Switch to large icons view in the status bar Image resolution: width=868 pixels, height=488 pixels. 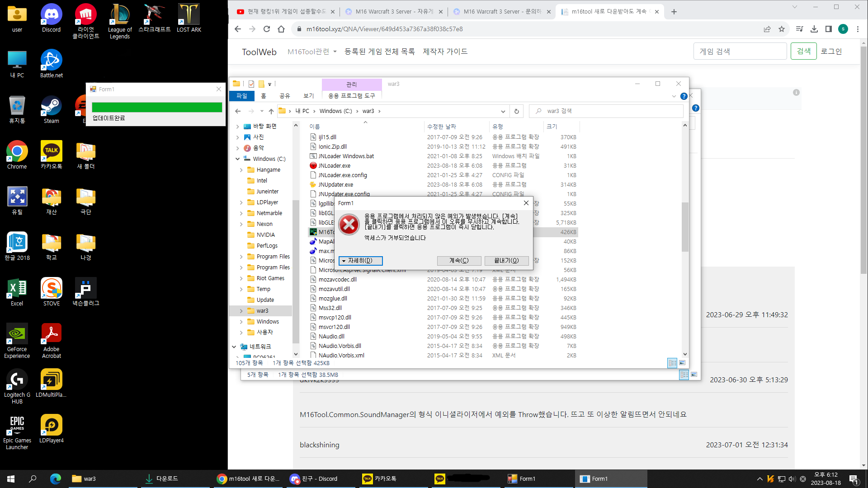pos(682,363)
